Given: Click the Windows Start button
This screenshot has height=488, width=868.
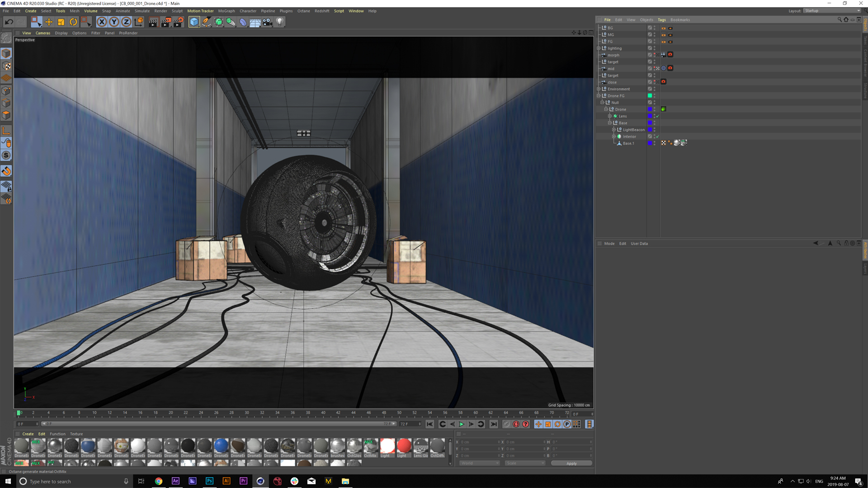Looking at the screenshot, I should coord(8,481).
